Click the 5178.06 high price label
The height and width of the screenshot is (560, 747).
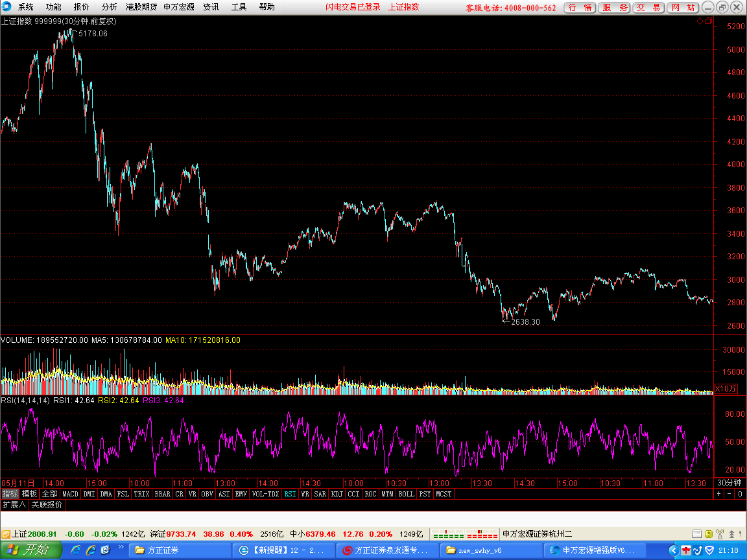93,33
